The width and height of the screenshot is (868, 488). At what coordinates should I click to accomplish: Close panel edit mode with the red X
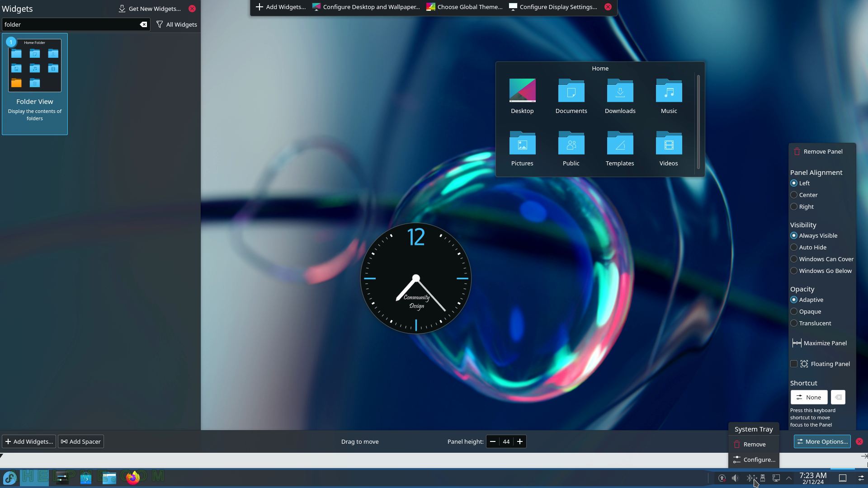point(859,441)
